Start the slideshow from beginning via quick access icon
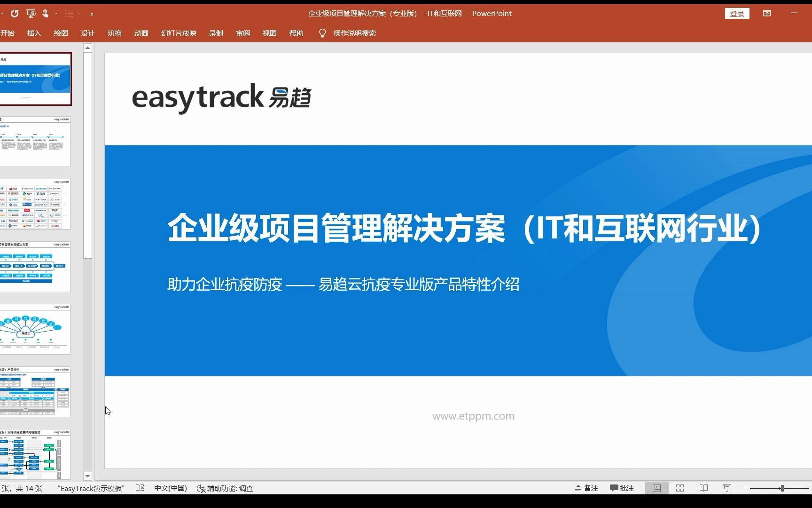 click(31, 14)
